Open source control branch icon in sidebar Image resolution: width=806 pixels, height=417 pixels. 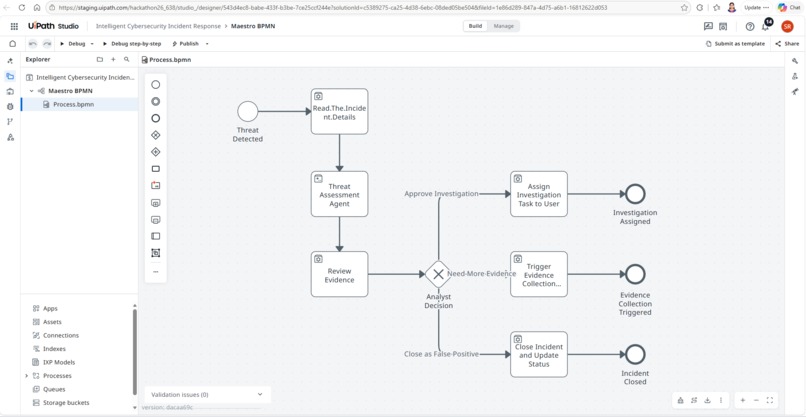point(10,122)
